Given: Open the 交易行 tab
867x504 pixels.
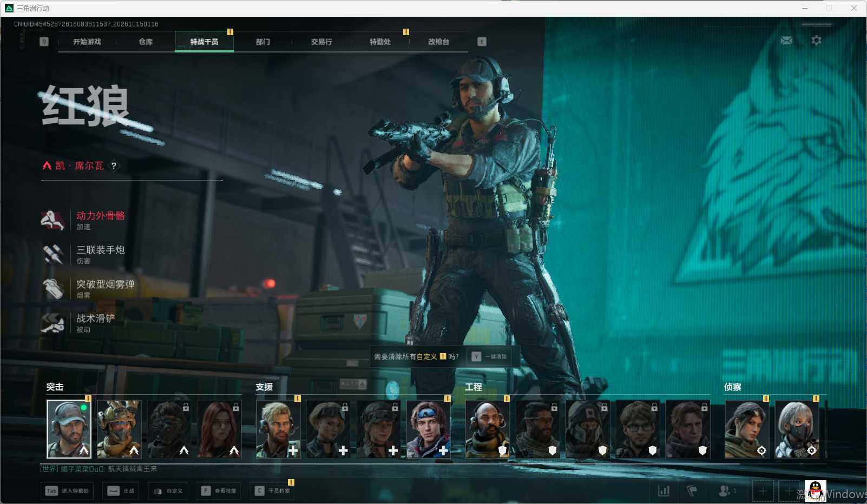Looking at the screenshot, I should [321, 42].
